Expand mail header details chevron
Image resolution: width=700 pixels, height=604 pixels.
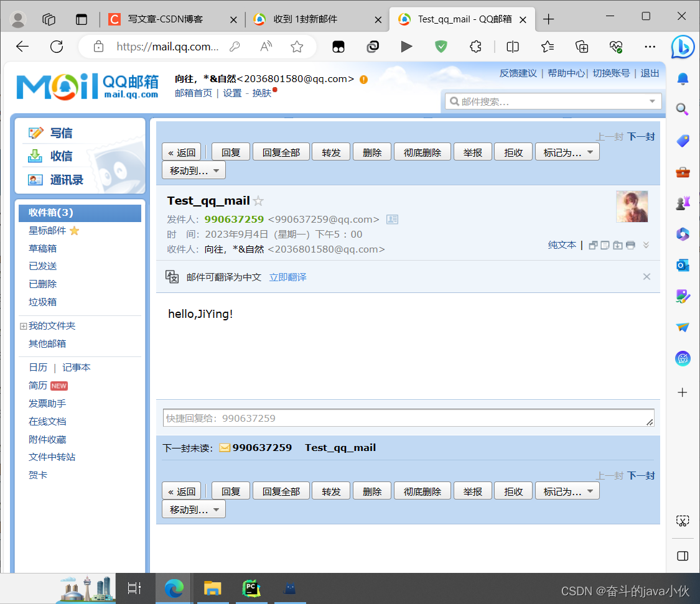coord(646,245)
